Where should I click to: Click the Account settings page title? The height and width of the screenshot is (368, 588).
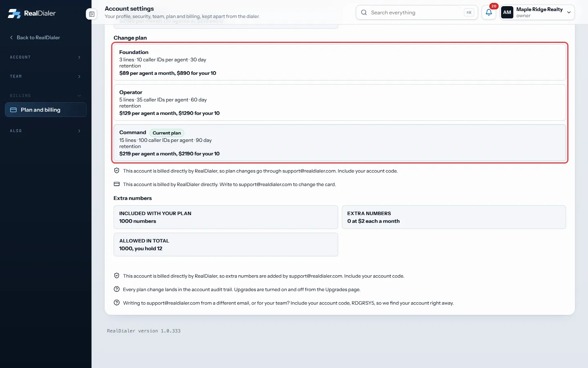129,9
